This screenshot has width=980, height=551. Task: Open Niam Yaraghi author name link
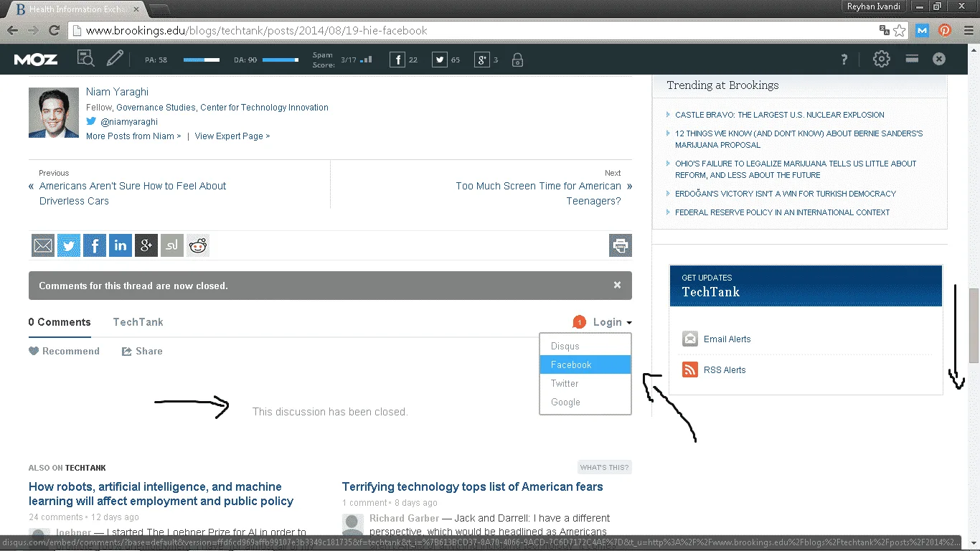coord(117,92)
